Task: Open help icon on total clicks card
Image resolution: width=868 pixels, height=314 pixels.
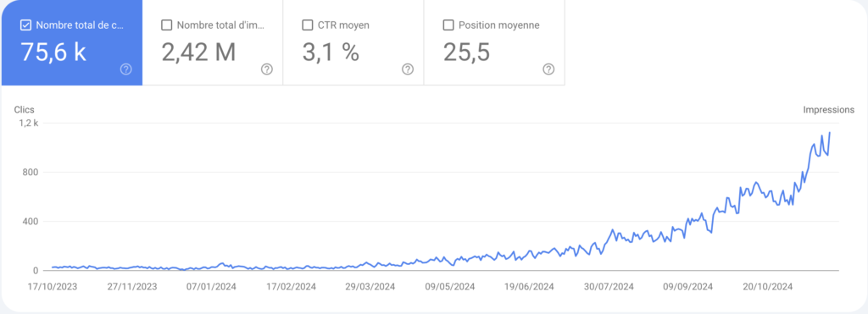Action: point(126,69)
